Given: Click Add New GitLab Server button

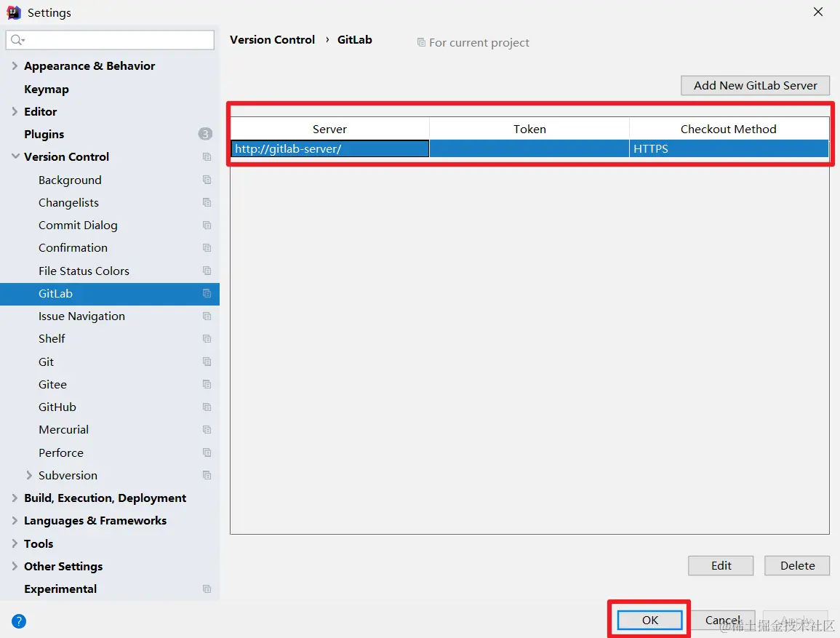Looking at the screenshot, I should pyautogui.click(x=756, y=86).
